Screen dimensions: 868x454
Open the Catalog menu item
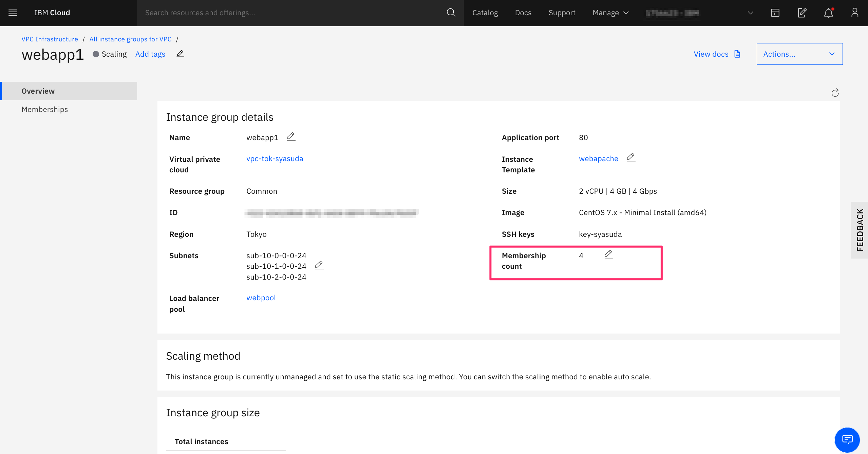[485, 13]
